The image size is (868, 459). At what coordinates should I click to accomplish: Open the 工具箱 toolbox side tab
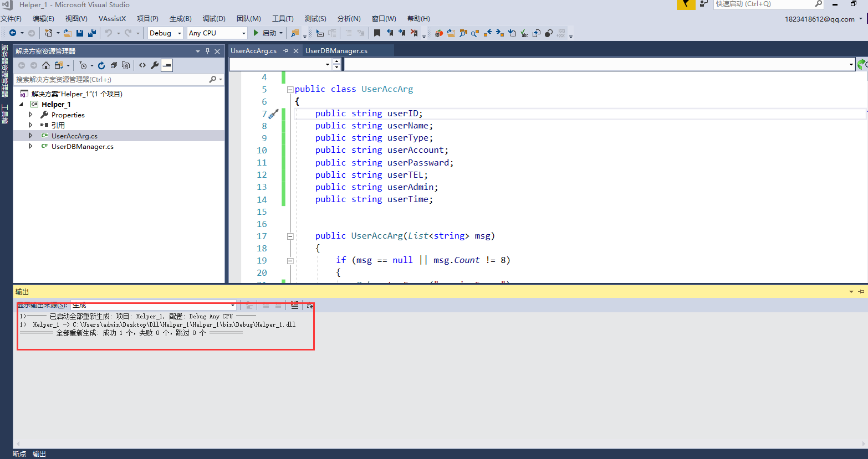4,114
